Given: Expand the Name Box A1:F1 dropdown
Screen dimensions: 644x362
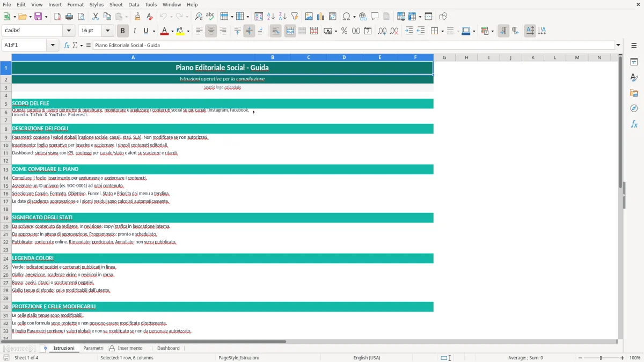Looking at the screenshot, I should click(x=53, y=45).
